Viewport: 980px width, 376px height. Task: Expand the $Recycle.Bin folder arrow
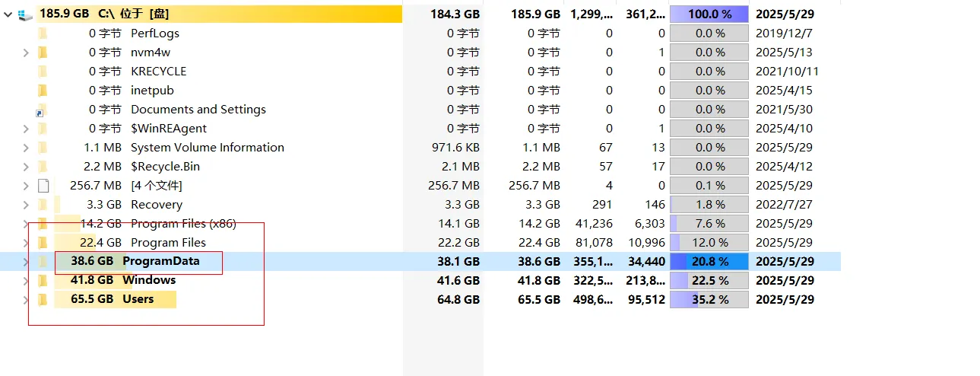pos(26,166)
